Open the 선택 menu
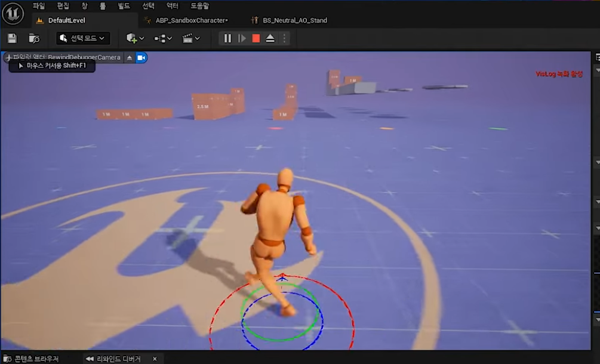The height and width of the screenshot is (364, 600). point(148,6)
